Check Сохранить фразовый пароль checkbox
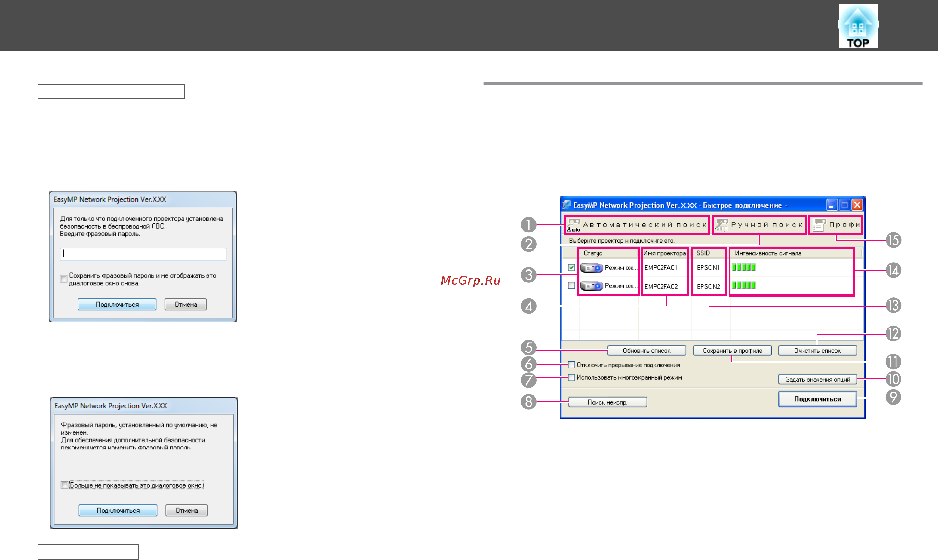Viewport: 938px width, 560px height. pyautogui.click(x=63, y=279)
